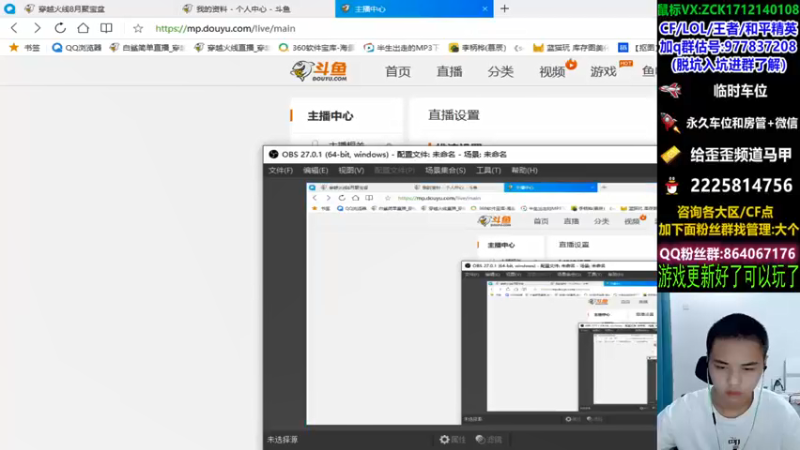
Task: Open OBS 文件(F) menu
Action: click(281, 170)
